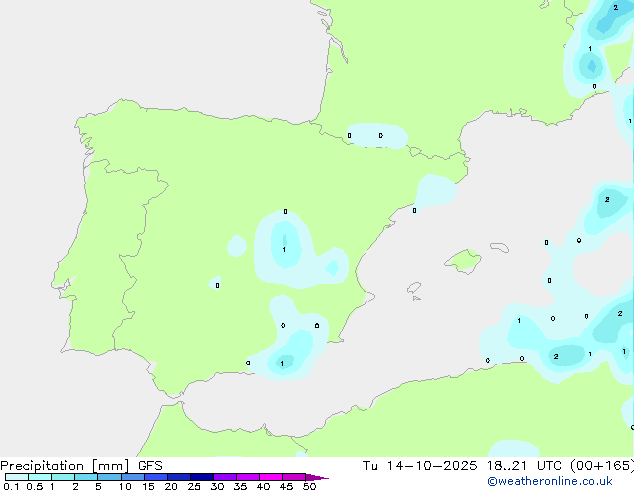Select the 2–5 mm legend swatch
Image resolution: width=634 pixels, height=490 pixels.
coord(86,477)
